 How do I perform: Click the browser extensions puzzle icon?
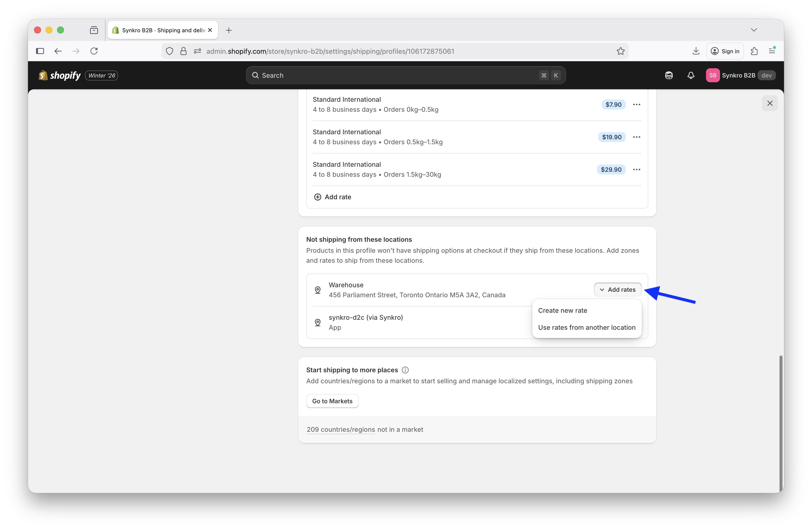click(754, 51)
